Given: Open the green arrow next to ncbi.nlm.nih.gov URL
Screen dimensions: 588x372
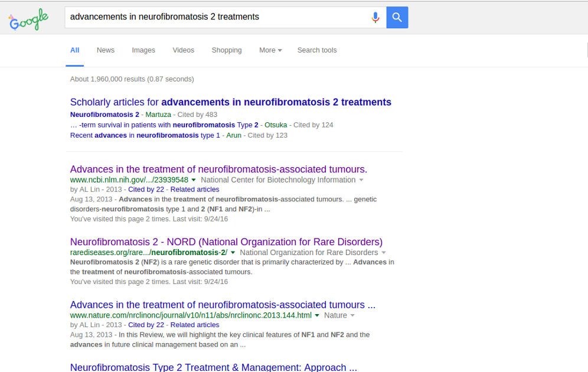Looking at the screenshot, I should pos(194,180).
